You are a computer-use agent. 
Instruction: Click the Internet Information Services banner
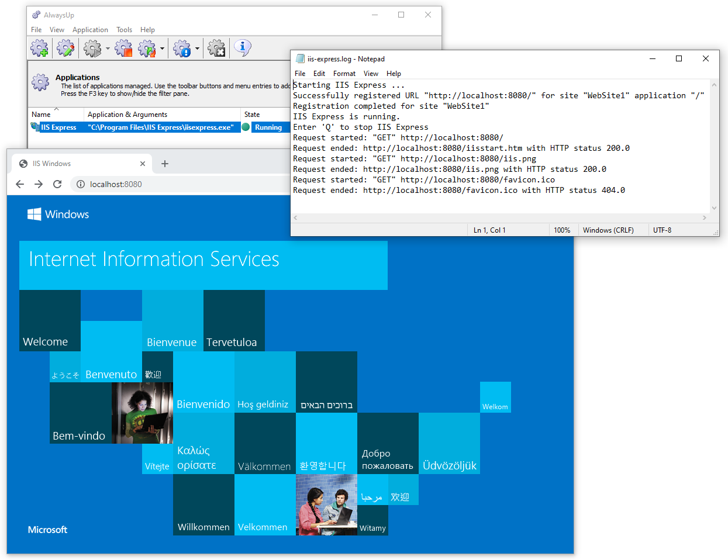[203, 265]
